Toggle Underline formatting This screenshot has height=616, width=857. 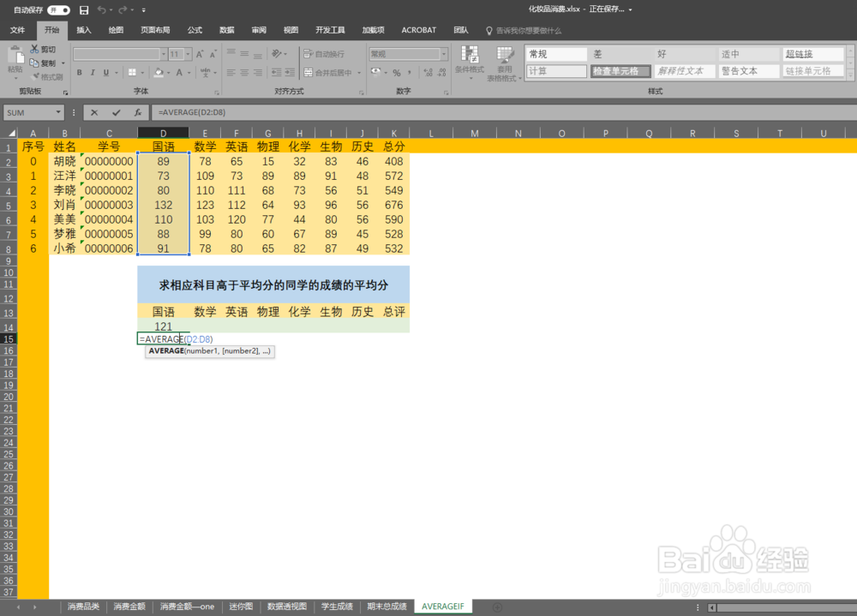tap(106, 72)
